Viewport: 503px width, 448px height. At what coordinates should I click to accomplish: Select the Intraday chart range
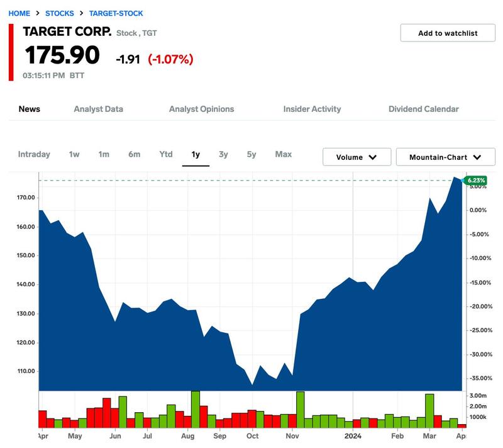34,154
